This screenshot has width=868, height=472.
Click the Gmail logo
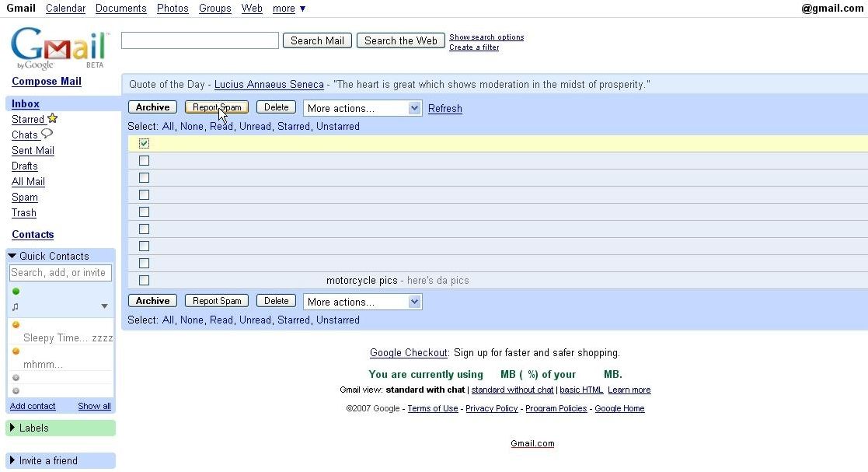click(59, 48)
